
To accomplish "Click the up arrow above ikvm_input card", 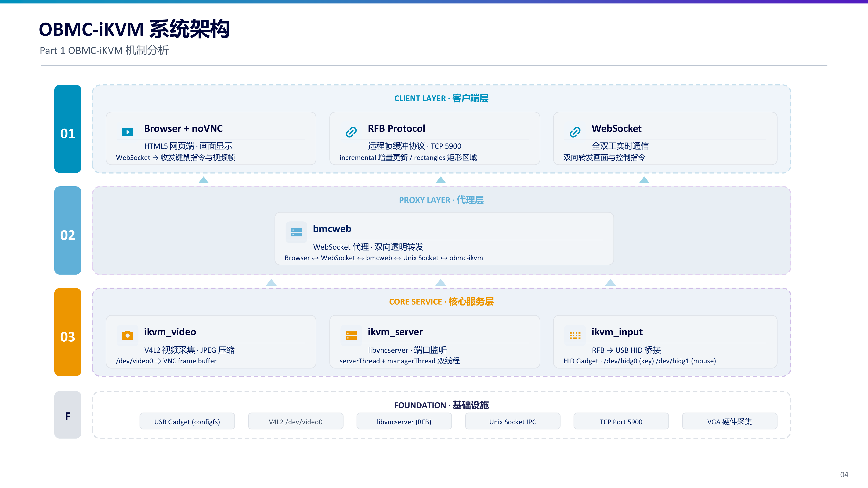I will 610,282.
